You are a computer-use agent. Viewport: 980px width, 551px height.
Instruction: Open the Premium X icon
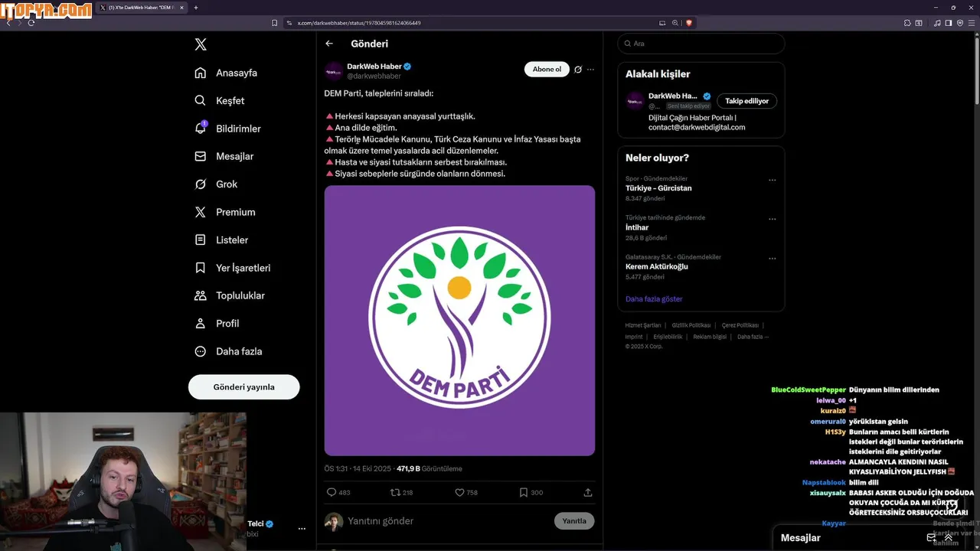[x=200, y=212]
